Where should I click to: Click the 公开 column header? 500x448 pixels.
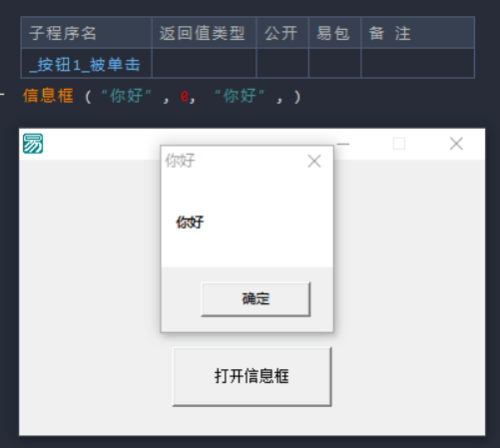(282, 33)
